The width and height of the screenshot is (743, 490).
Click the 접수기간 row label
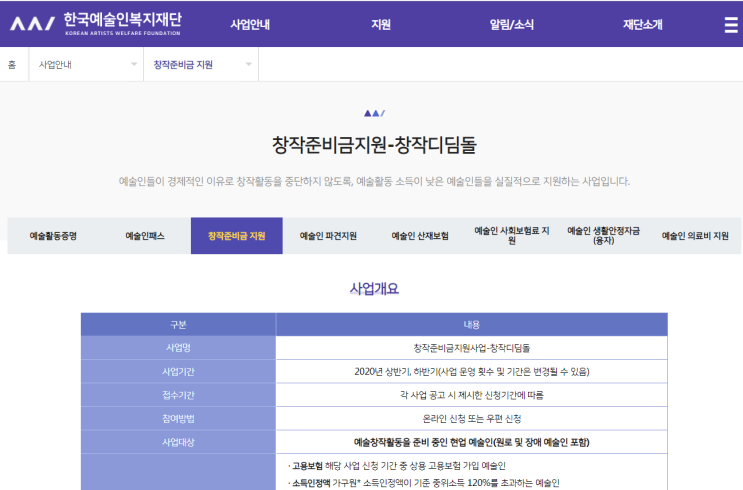[178, 395]
